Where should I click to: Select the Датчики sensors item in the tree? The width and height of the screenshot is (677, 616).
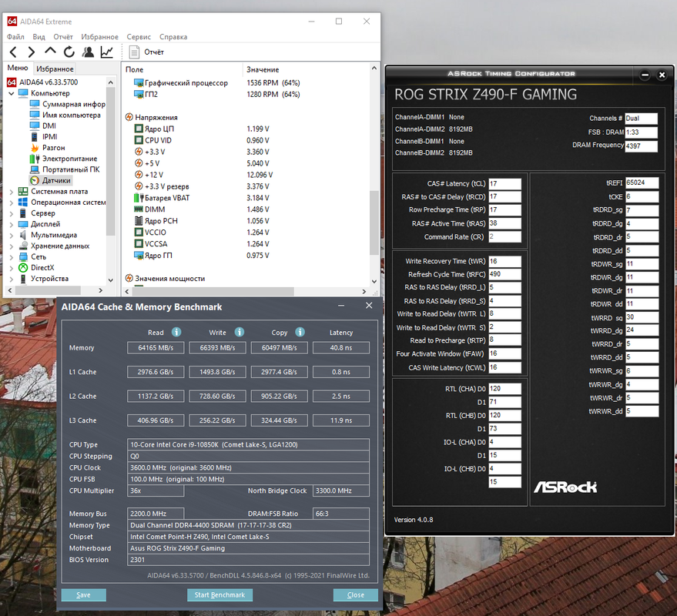51,180
